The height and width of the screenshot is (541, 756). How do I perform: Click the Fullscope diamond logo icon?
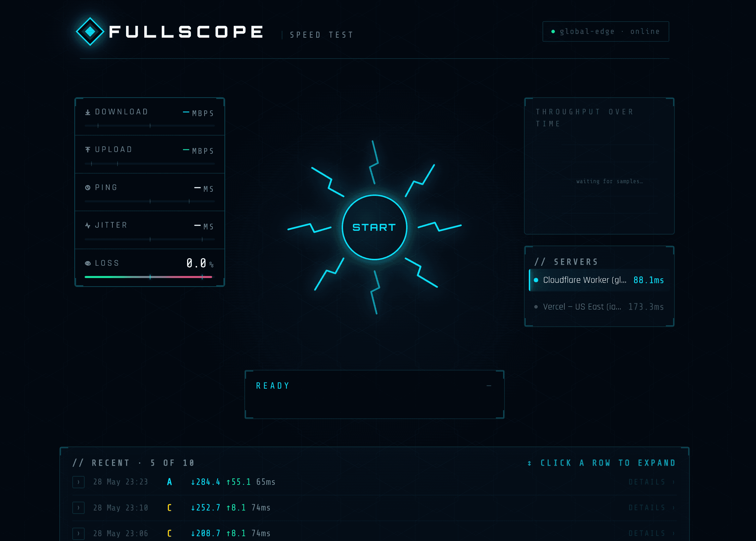pyautogui.click(x=90, y=32)
